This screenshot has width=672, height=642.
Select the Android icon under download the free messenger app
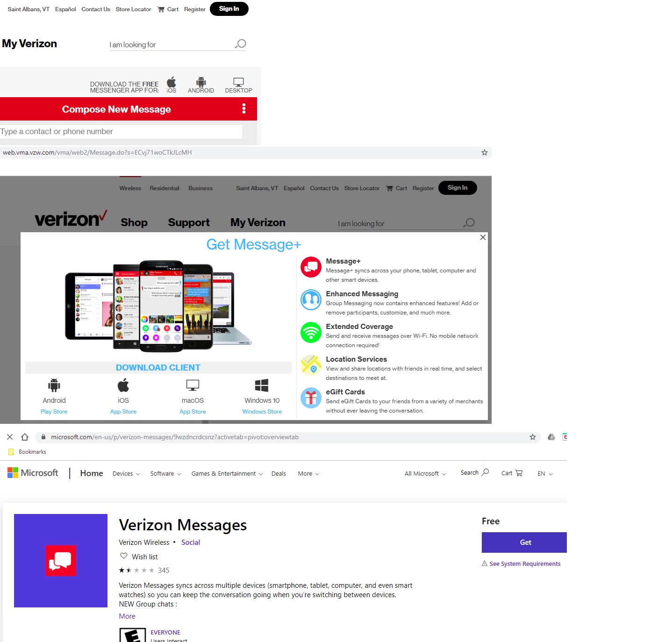coord(201,82)
